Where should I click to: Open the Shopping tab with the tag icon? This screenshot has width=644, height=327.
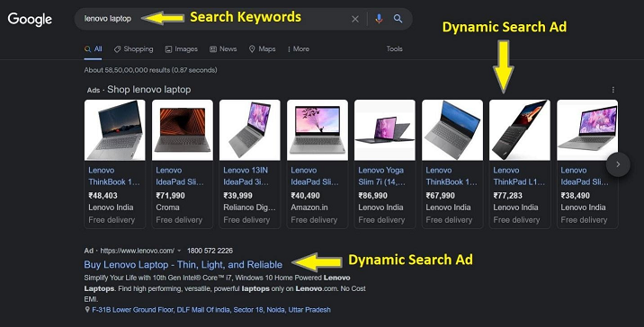tap(133, 49)
